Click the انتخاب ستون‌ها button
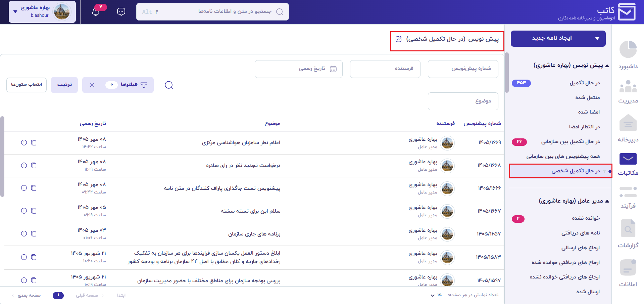 (27, 85)
